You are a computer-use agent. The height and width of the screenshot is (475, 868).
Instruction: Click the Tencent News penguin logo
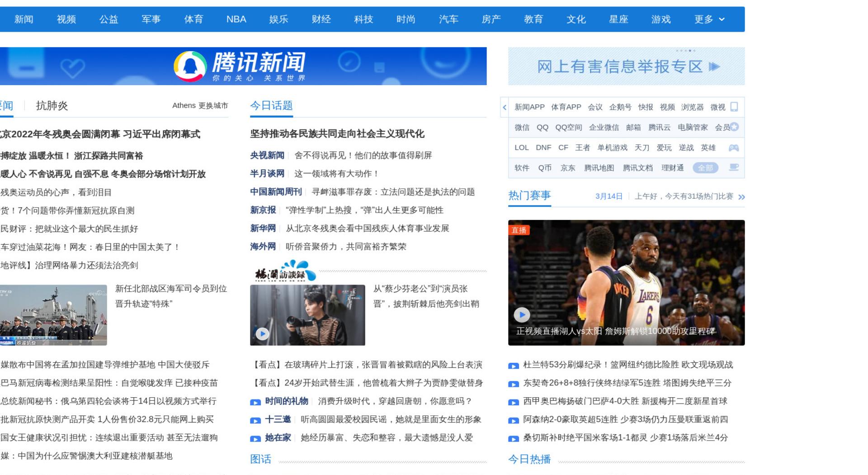coord(190,66)
